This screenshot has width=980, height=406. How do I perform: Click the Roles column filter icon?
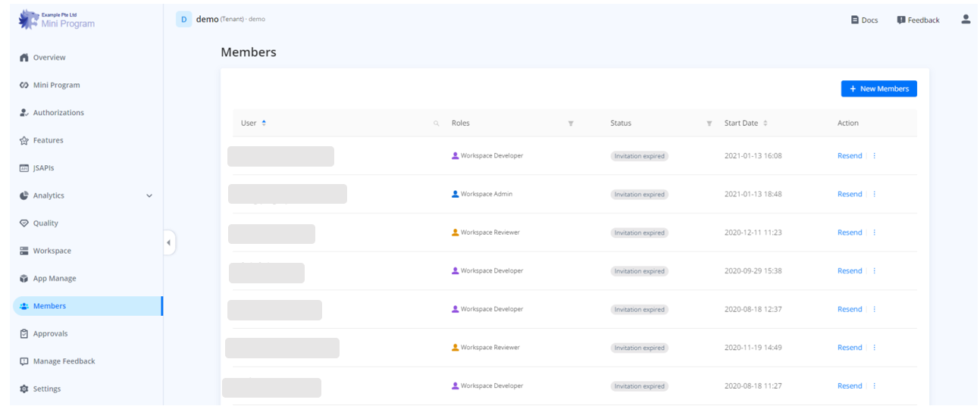pyautogui.click(x=571, y=123)
